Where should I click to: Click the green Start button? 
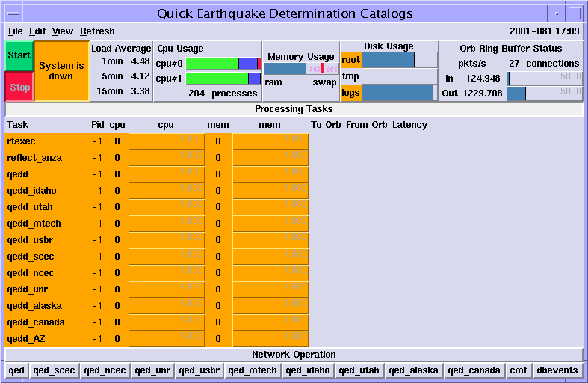tap(19, 55)
